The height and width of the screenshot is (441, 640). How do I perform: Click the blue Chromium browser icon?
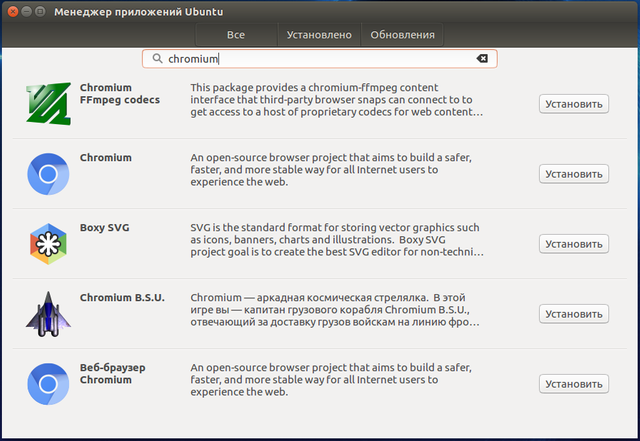pos(48,174)
